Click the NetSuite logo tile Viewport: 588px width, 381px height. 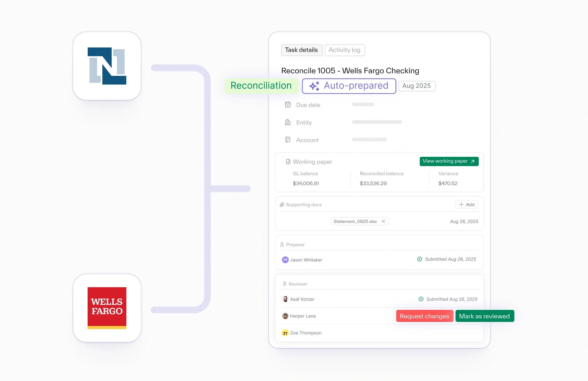click(107, 66)
